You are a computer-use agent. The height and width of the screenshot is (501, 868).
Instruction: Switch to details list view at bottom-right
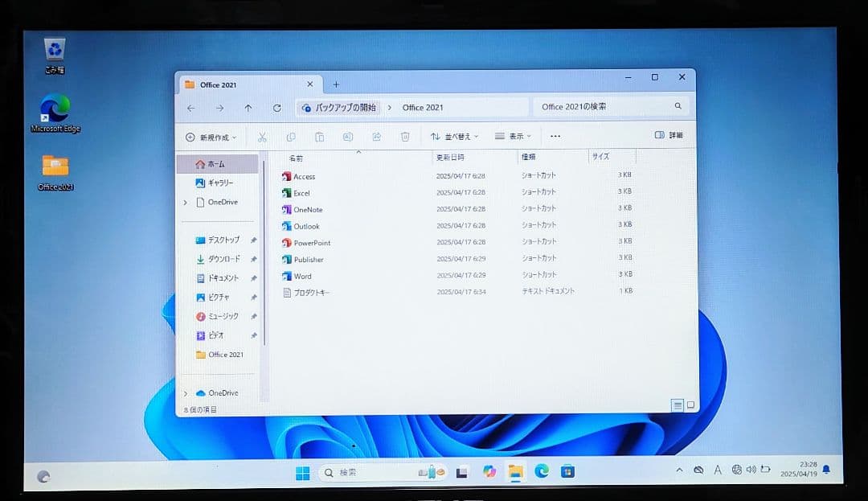coord(678,405)
